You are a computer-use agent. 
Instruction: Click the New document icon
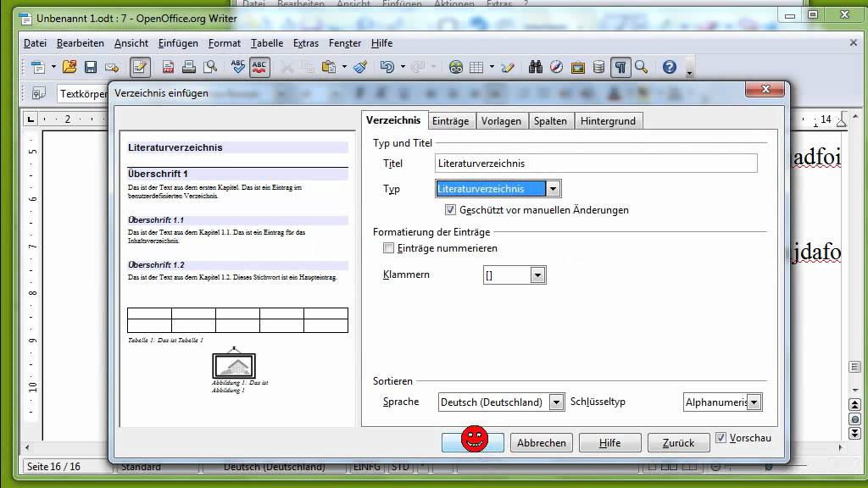click(37, 68)
